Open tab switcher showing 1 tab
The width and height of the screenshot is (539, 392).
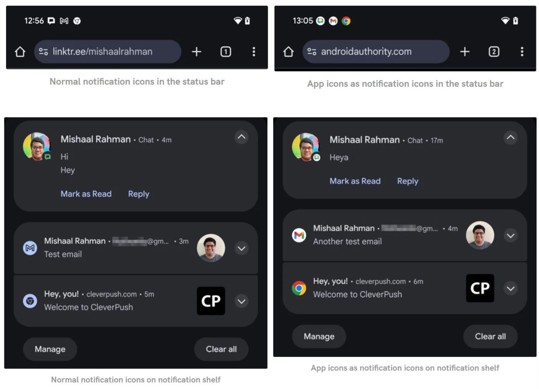[226, 52]
